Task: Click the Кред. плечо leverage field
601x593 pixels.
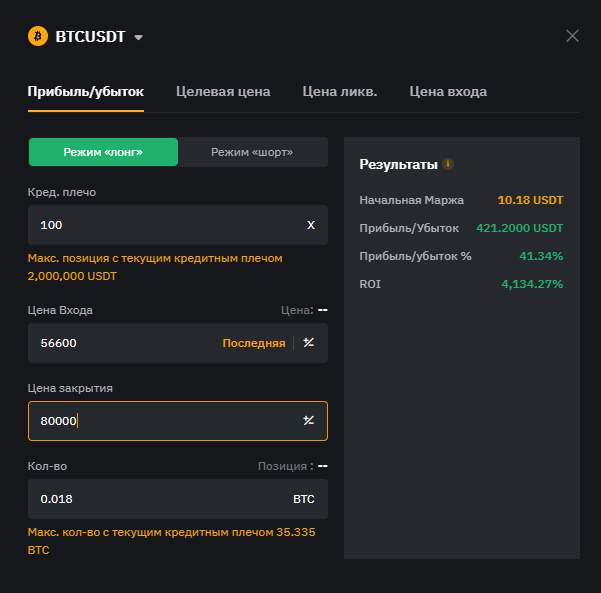Action: (x=178, y=225)
